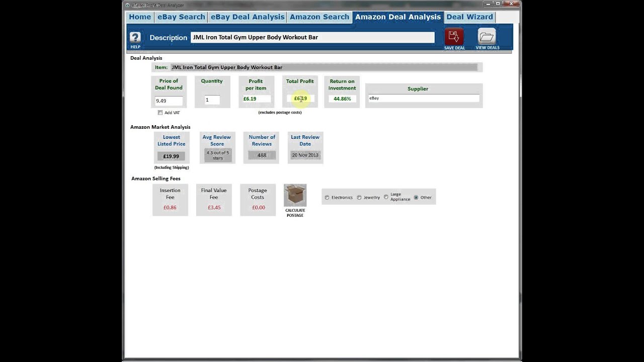Click the Return on Investment 44.86% value
644x362 pixels.
pyautogui.click(x=342, y=99)
